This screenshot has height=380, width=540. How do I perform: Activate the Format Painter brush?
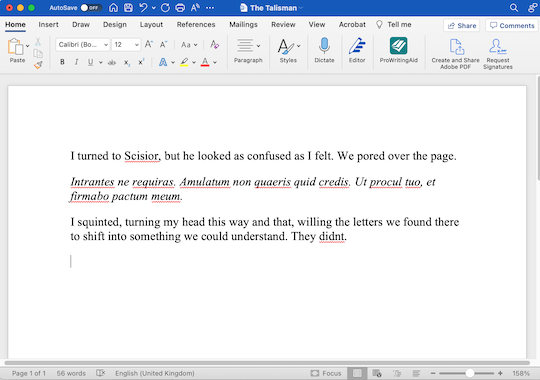pos(38,64)
